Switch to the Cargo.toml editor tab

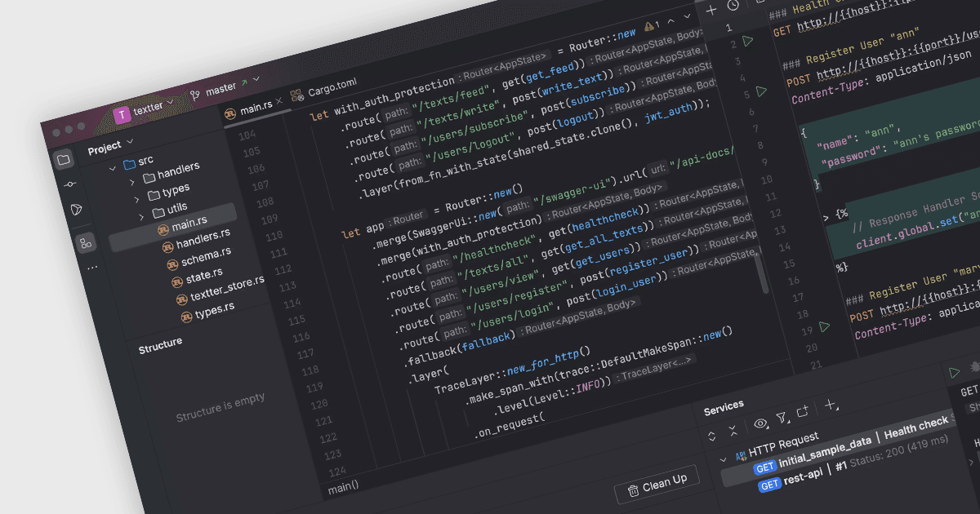[x=326, y=90]
